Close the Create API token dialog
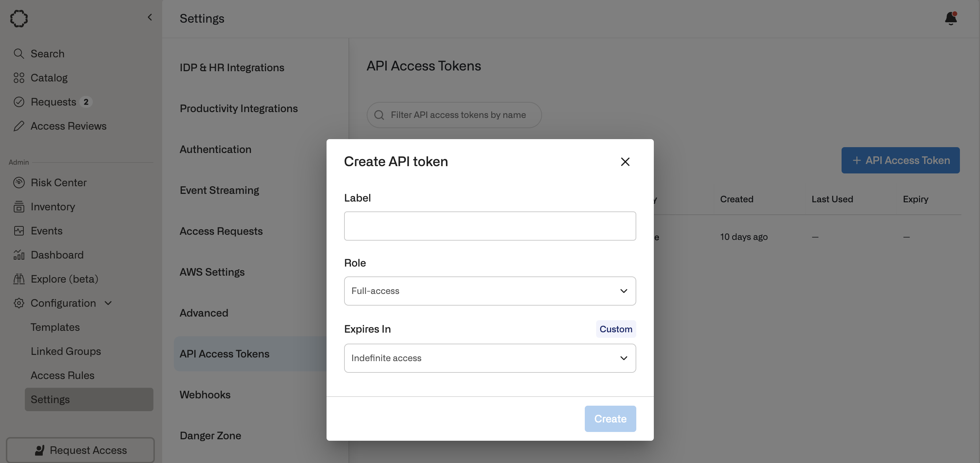980x463 pixels. (625, 162)
